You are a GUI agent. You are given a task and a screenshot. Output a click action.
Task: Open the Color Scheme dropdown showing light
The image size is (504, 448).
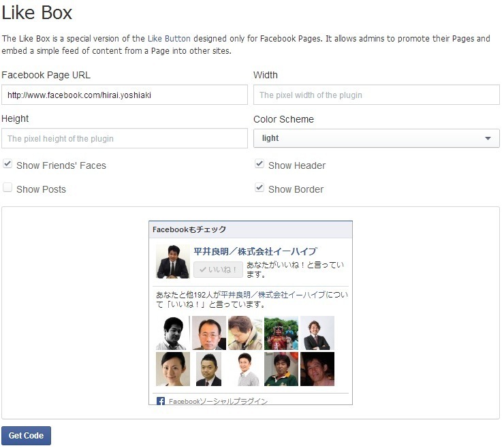(x=377, y=138)
